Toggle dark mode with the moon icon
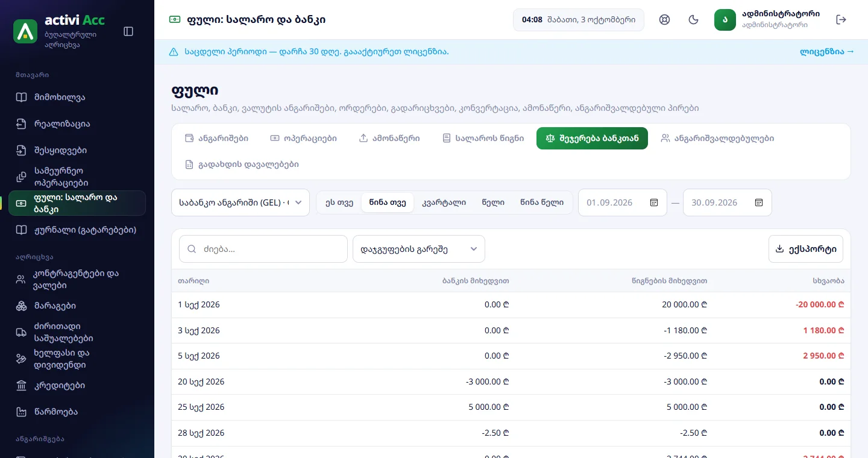868x458 pixels. (694, 20)
